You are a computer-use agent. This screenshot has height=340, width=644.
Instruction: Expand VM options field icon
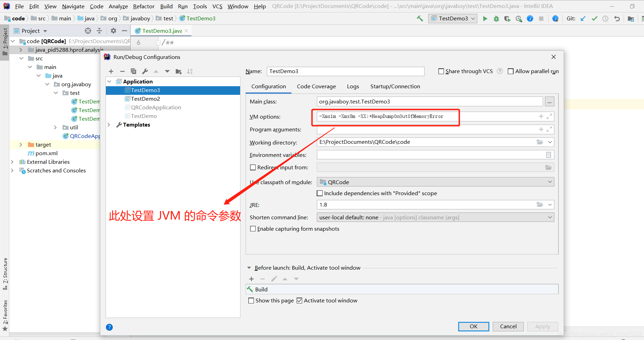pyautogui.click(x=549, y=117)
